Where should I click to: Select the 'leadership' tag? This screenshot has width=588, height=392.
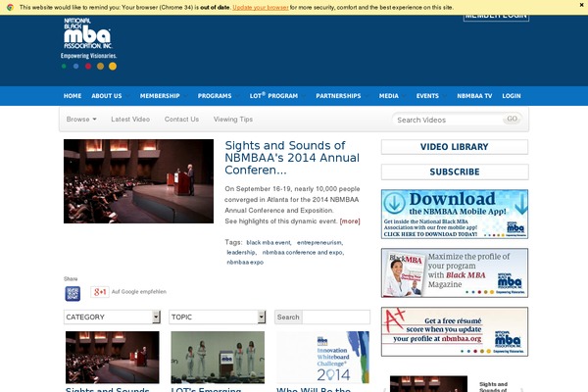point(241,253)
